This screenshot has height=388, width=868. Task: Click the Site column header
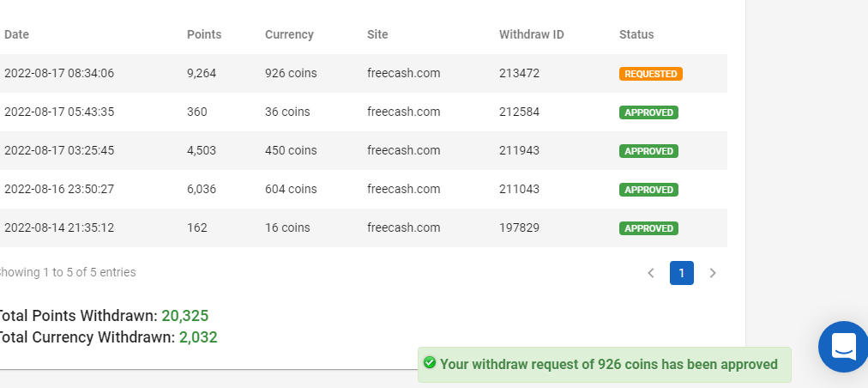(377, 35)
